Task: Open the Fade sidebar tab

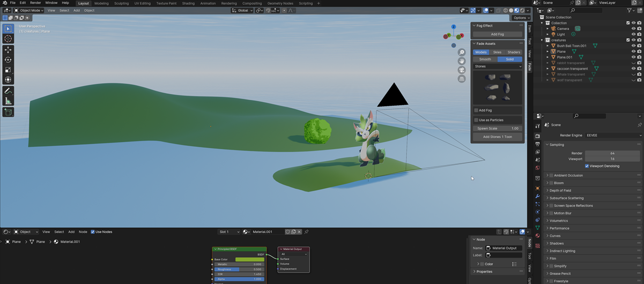Action: click(529, 67)
